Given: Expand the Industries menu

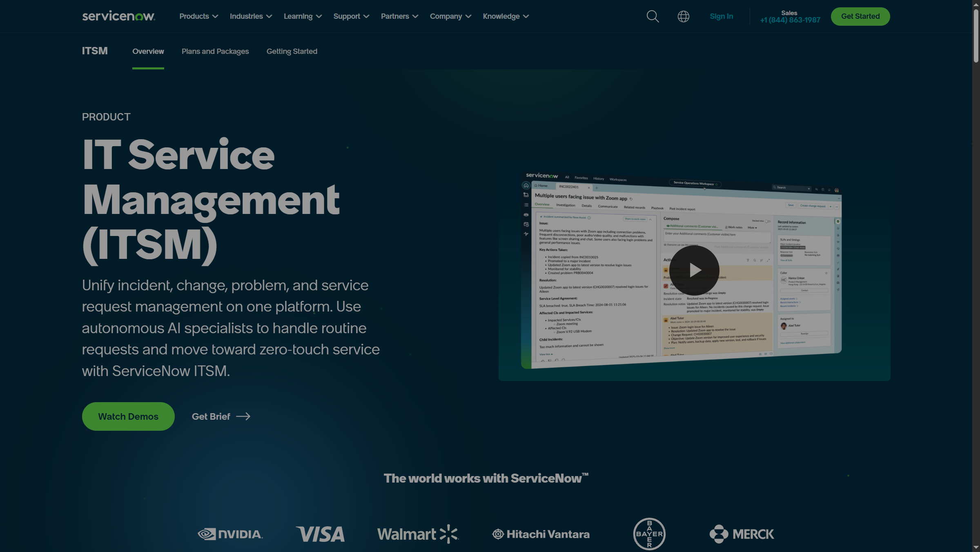Looking at the screenshot, I should click(x=251, y=16).
